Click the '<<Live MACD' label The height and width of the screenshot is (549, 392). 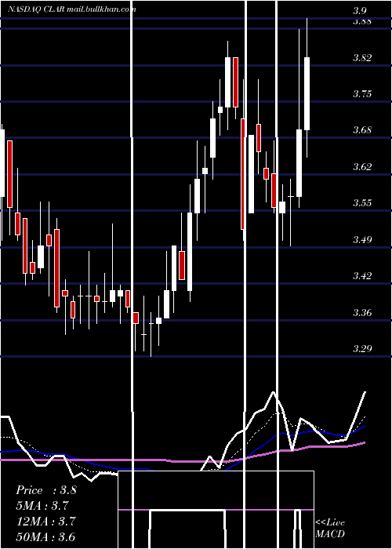point(330,529)
